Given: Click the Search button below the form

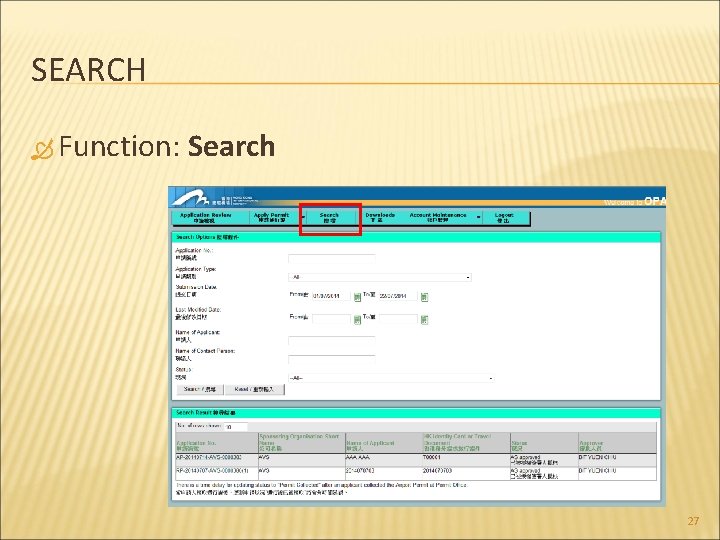Looking at the screenshot, I should pyautogui.click(x=200, y=389).
